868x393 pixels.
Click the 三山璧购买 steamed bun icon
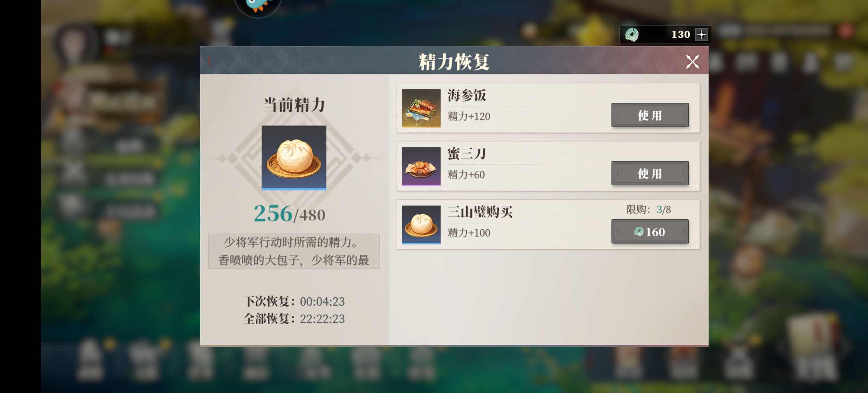421,225
